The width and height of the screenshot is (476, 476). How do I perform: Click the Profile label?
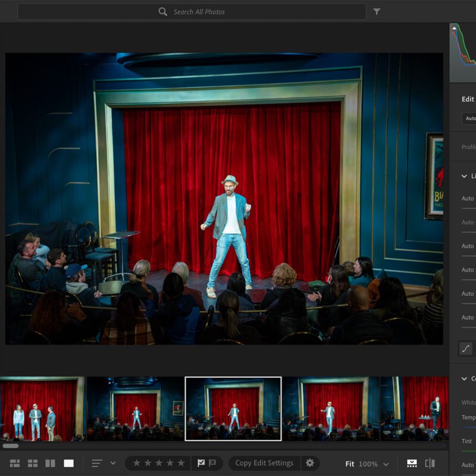469,147
